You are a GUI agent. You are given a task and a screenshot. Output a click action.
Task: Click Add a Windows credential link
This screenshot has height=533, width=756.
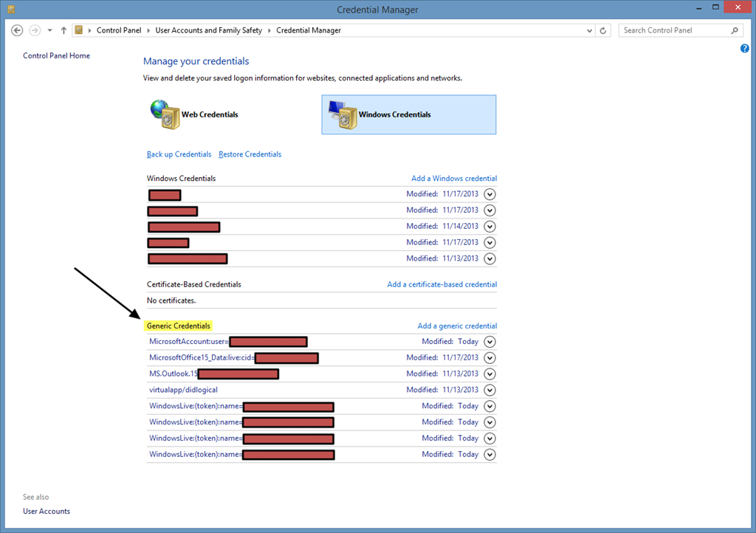pyautogui.click(x=453, y=179)
